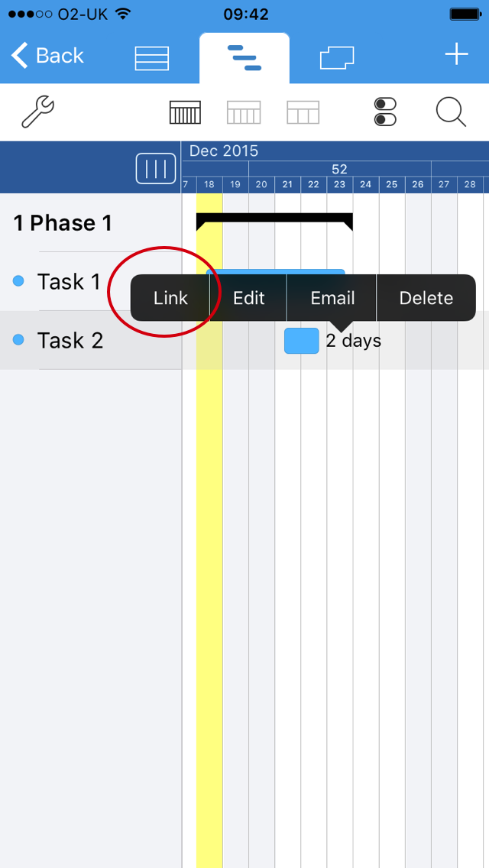489x868 pixels.
Task: Open the search magnifier
Action: [x=451, y=112]
